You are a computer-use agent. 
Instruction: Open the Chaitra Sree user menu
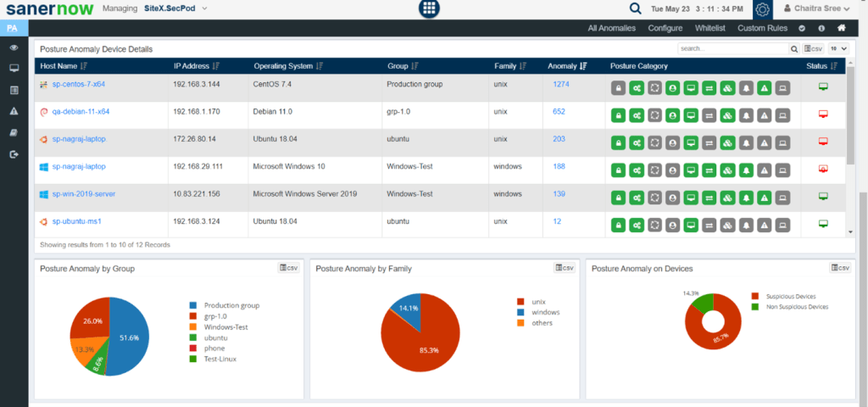(816, 9)
